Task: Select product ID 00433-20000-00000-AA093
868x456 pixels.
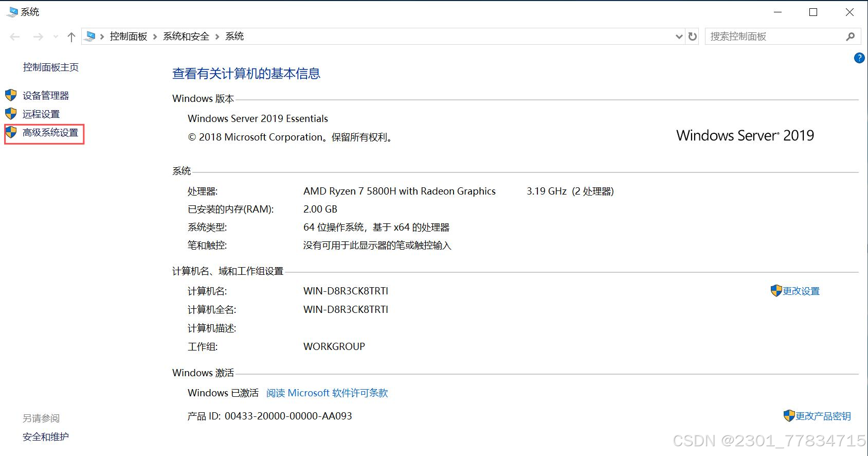Action: pos(288,416)
